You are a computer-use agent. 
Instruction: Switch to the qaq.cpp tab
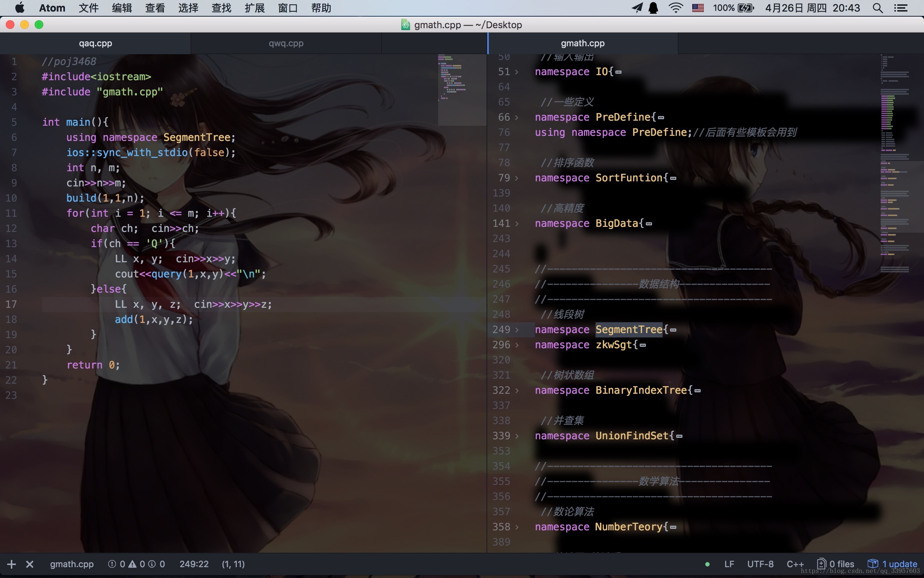click(x=95, y=43)
